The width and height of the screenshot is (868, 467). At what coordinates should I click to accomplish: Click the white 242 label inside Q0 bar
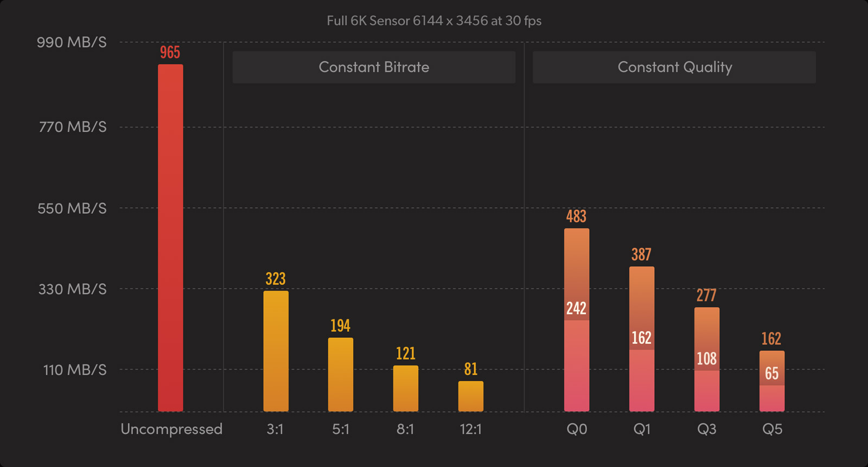click(576, 309)
